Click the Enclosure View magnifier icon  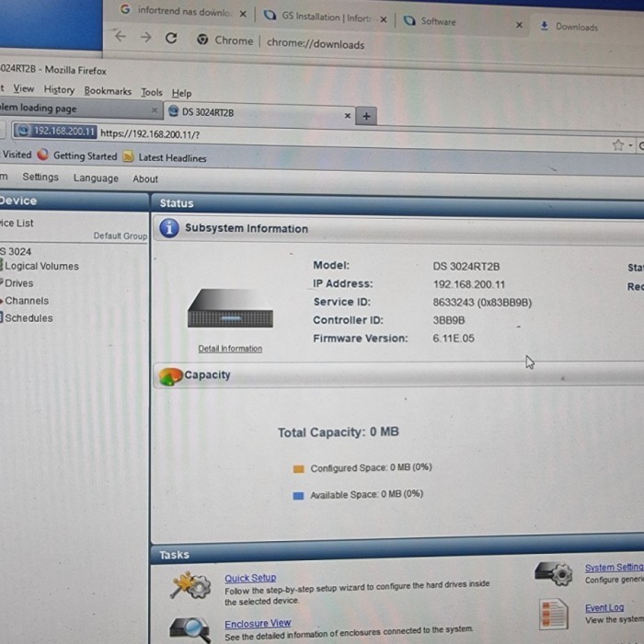pos(190,629)
